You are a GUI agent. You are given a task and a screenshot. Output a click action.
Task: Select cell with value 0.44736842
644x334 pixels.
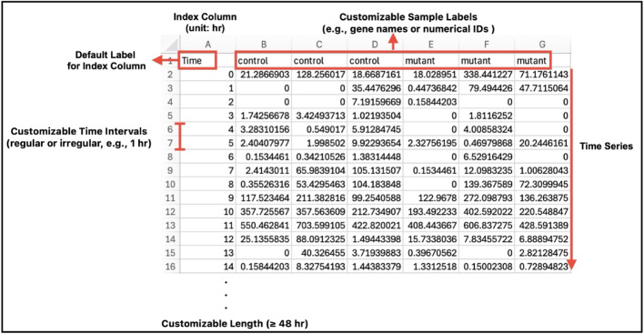click(430, 88)
